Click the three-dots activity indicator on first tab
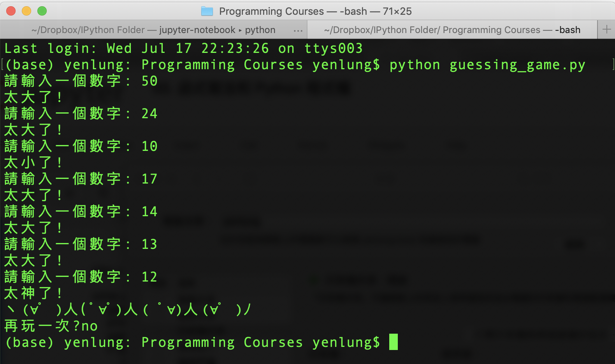Screen dimensions: 615x364 [x=298, y=30]
